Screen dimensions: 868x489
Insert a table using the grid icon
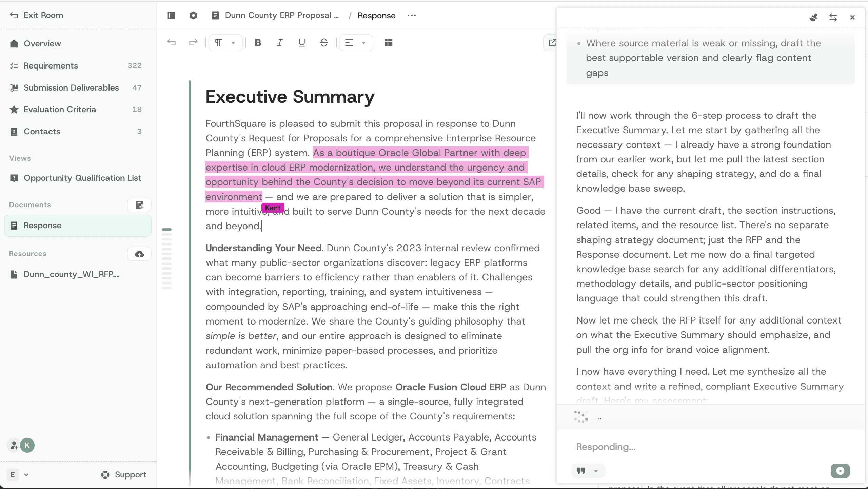tap(389, 42)
